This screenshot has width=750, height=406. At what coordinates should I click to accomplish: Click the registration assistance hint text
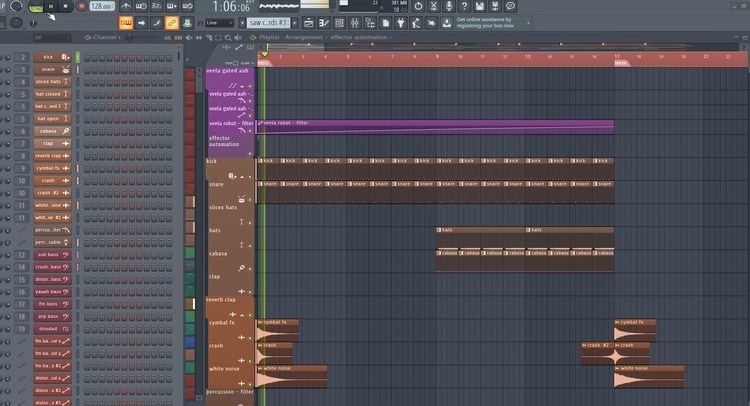[485, 22]
